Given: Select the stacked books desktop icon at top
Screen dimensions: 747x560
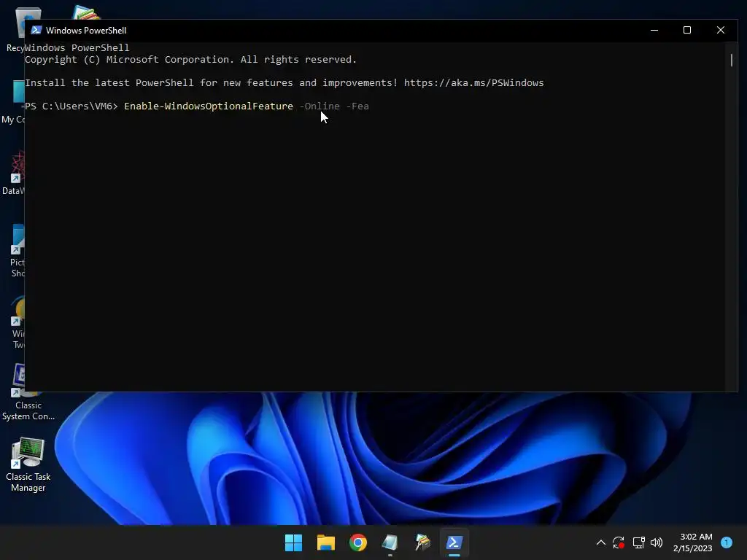Looking at the screenshot, I should pos(86,12).
